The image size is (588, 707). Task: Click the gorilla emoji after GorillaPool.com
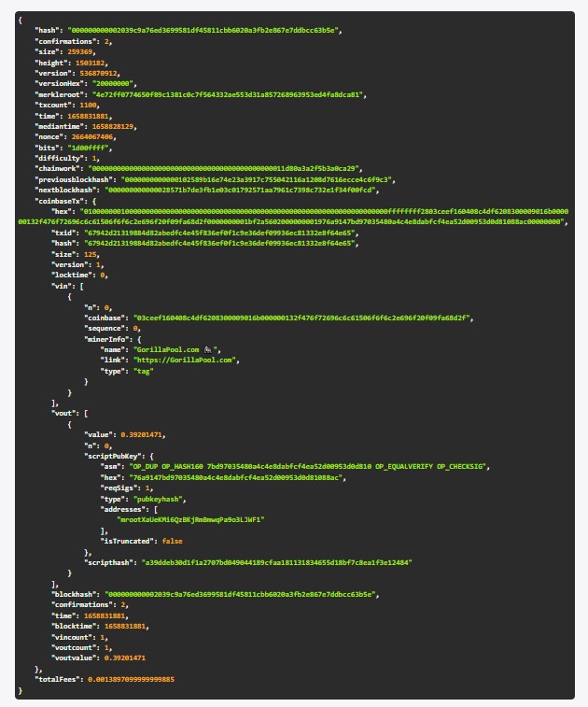208,349
